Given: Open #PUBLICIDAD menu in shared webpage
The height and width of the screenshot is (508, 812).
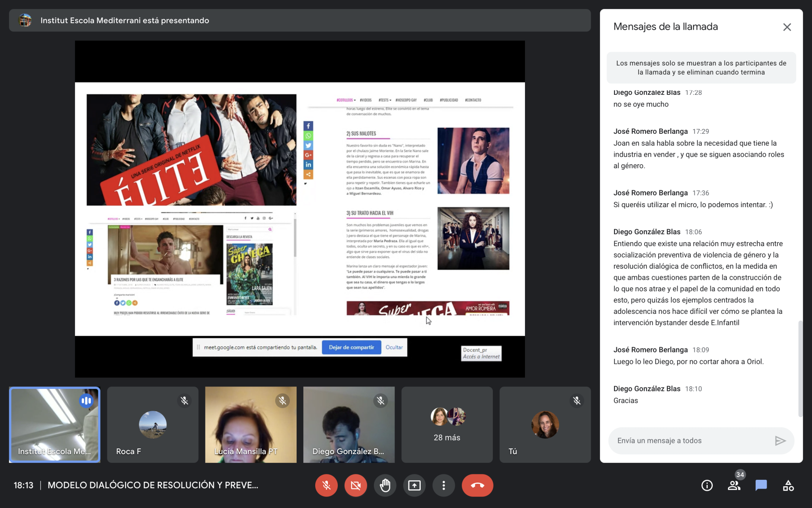Looking at the screenshot, I should click(x=449, y=100).
